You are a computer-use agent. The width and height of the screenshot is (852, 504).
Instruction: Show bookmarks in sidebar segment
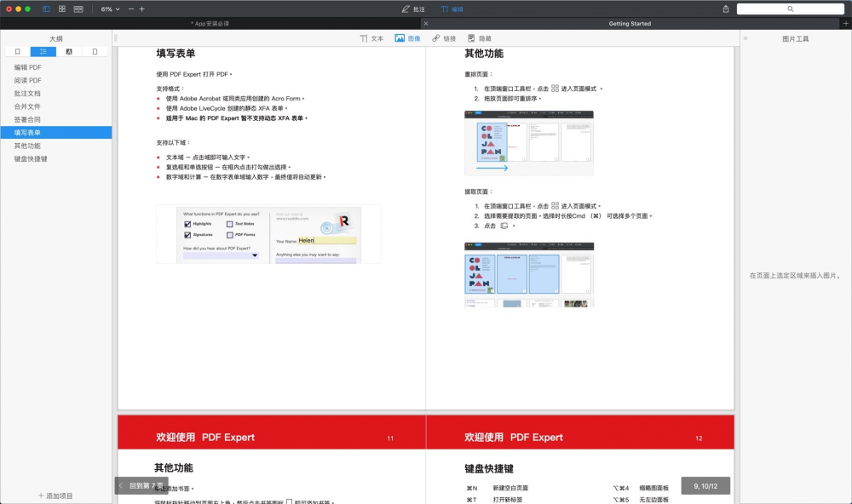18,52
